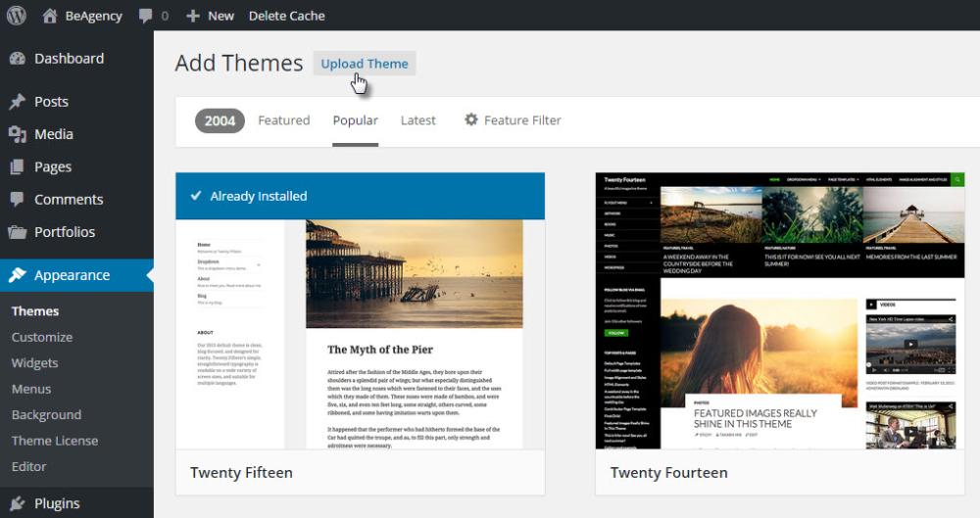Click the Twenty Fifteen theme name
Viewport: 980px width, 518px height.
click(241, 473)
